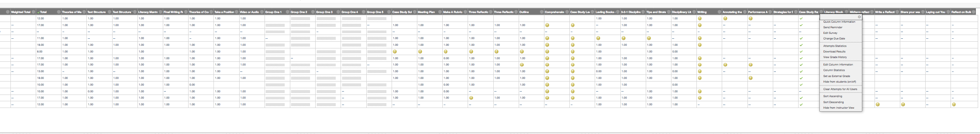Select Sort Ascending

click(x=832, y=96)
